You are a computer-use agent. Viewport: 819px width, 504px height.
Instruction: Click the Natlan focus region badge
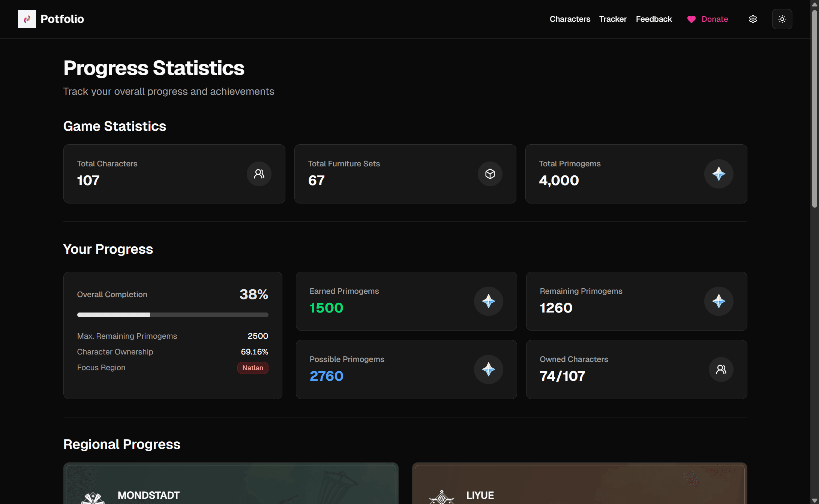(252, 368)
